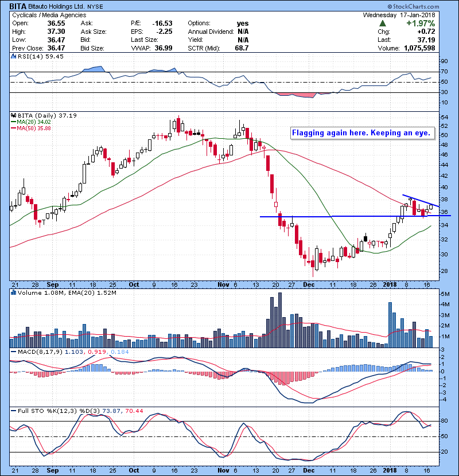
Task: Click the 80 stochastic axis label
Action: click(444, 421)
